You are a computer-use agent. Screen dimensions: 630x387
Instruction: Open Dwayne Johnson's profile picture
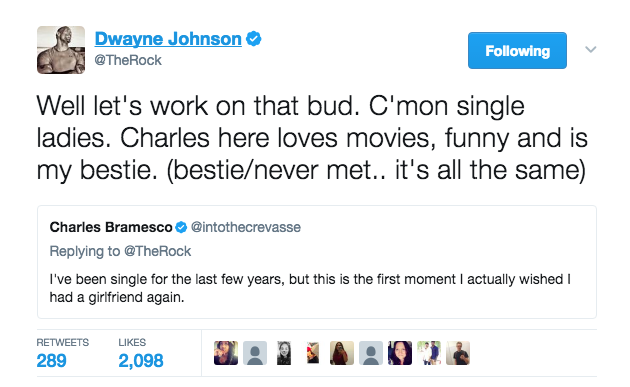click(x=61, y=50)
